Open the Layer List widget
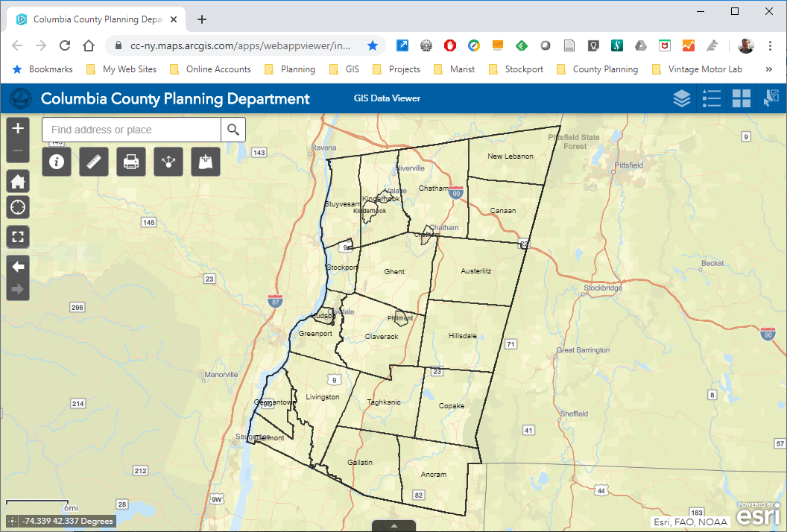Image resolution: width=787 pixels, height=532 pixels. tap(681, 98)
